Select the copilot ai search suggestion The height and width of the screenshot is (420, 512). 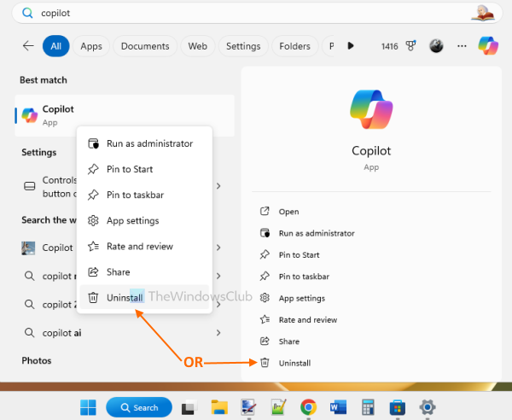[125, 333]
